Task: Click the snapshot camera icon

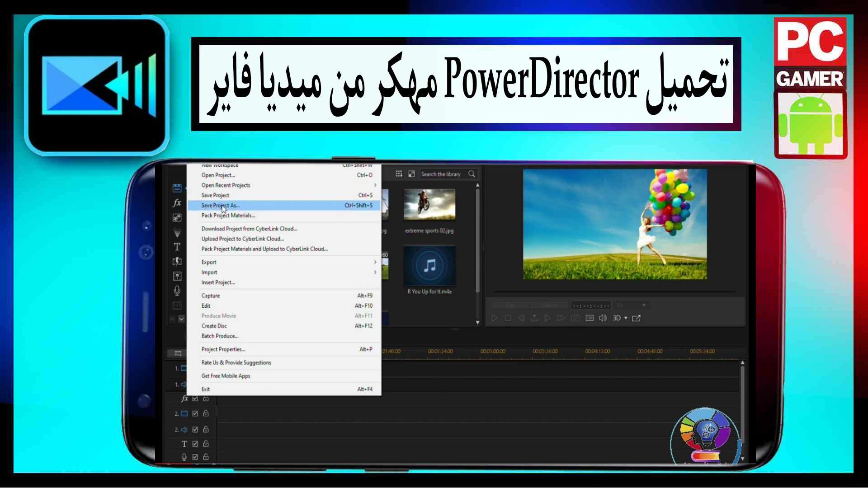Action: click(575, 318)
